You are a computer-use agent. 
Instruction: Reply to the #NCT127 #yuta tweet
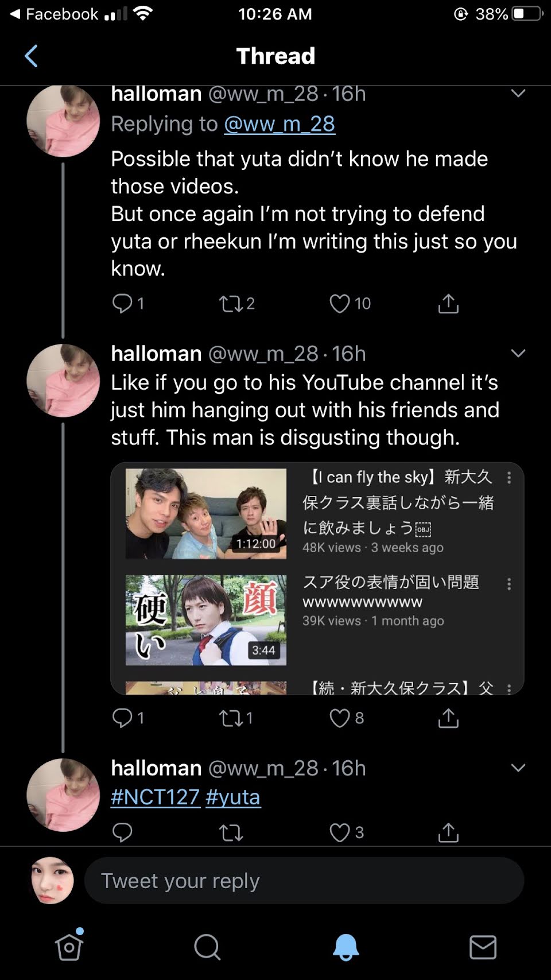[122, 832]
